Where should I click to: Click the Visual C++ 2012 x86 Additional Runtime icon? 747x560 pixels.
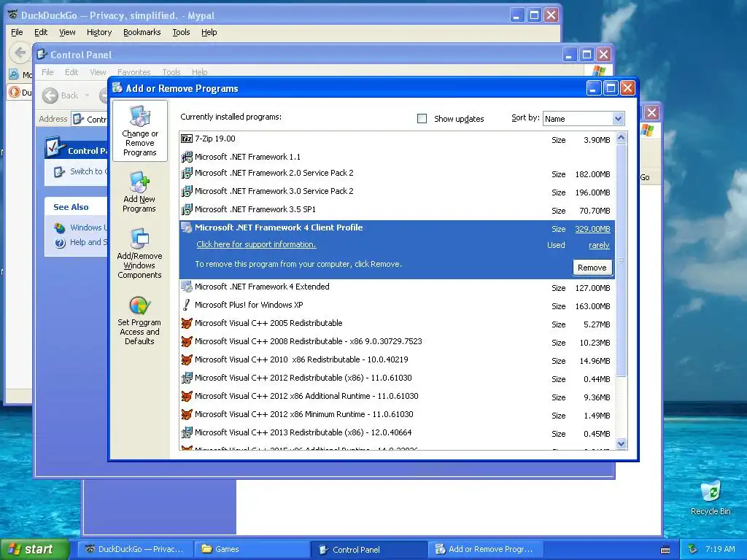point(187,396)
